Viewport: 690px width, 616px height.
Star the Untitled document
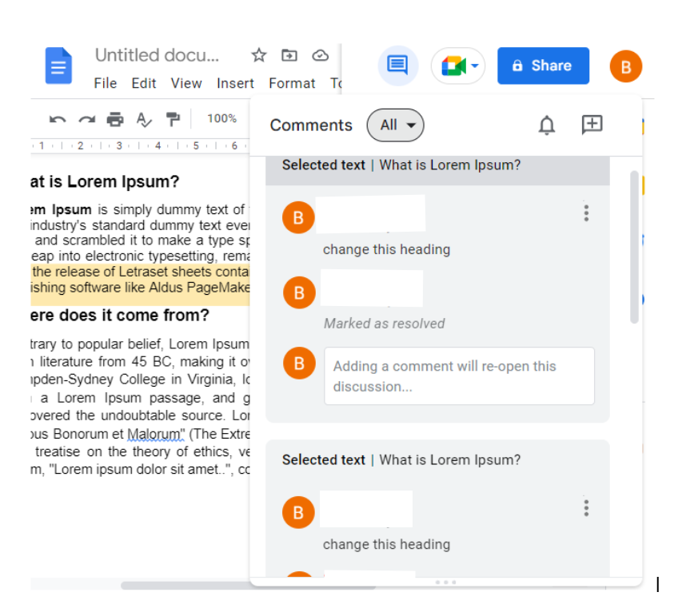(259, 55)
